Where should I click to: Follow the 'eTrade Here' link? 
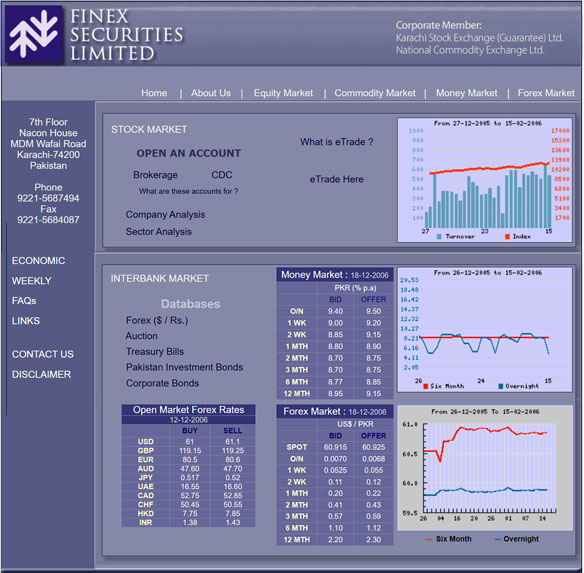click(x=336, y=179)
